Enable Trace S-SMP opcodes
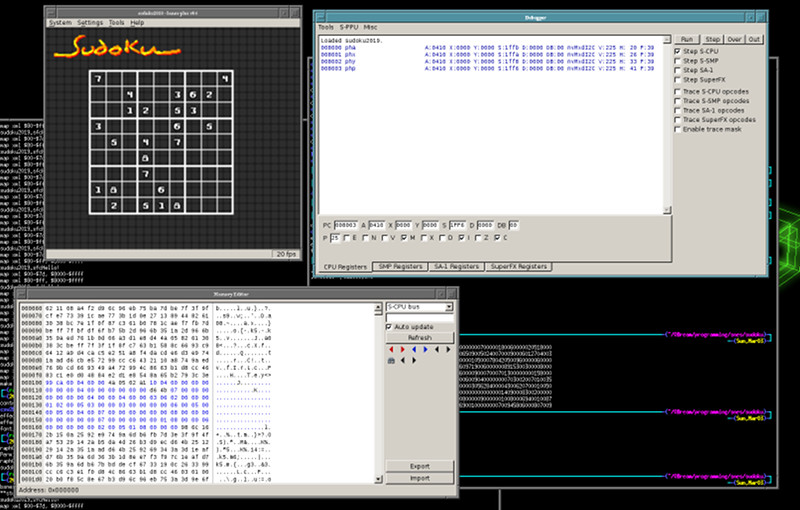 tap(678, 101)
